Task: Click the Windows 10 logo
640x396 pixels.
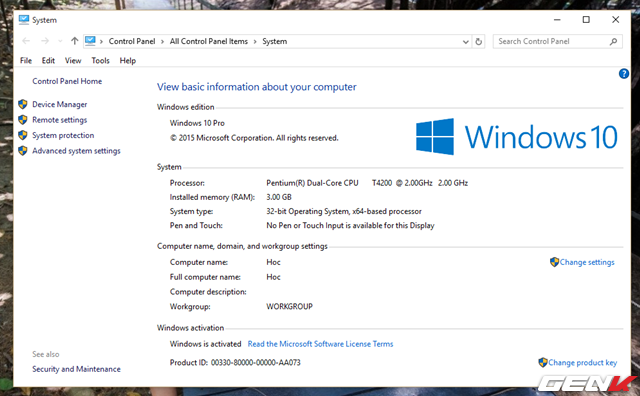Action: [x=517, y=136]
